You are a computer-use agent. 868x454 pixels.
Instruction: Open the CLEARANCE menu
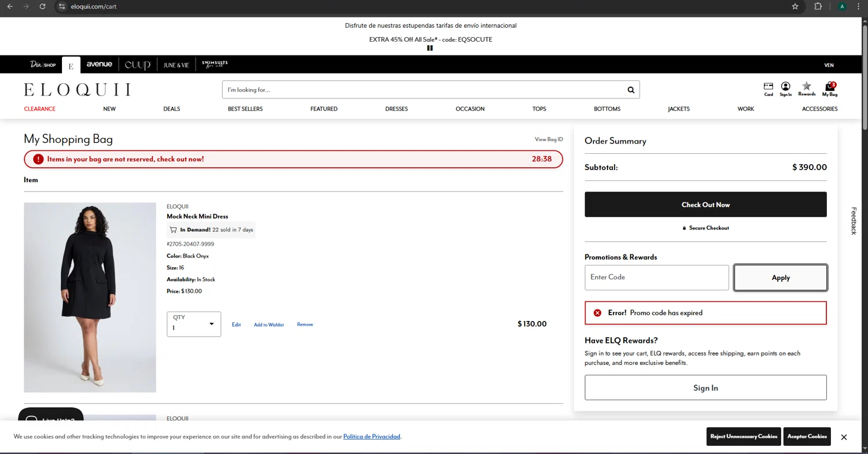pyautogui.click(x=40, y=109)
